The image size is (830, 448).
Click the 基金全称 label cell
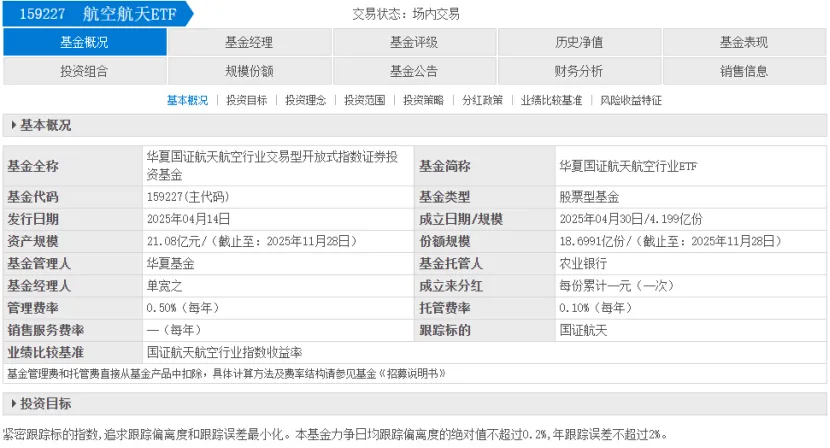[73, 166]
